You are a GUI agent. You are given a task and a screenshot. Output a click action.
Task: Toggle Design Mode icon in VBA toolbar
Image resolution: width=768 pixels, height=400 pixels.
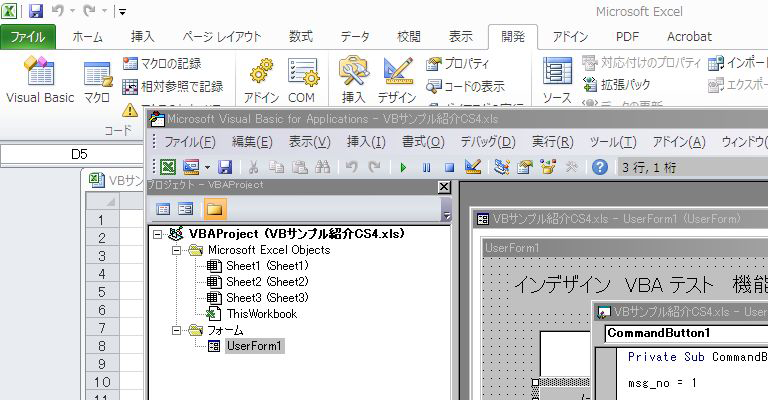[473, 167]
